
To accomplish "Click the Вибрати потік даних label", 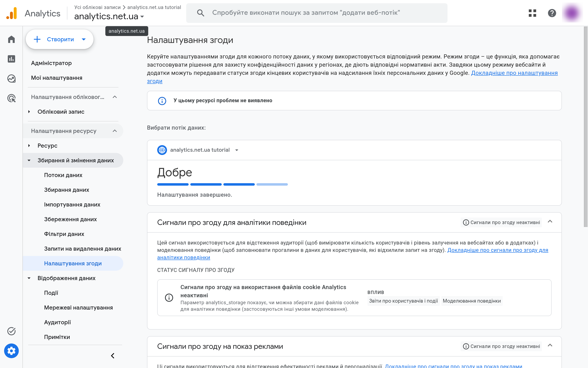I will 176,128.
